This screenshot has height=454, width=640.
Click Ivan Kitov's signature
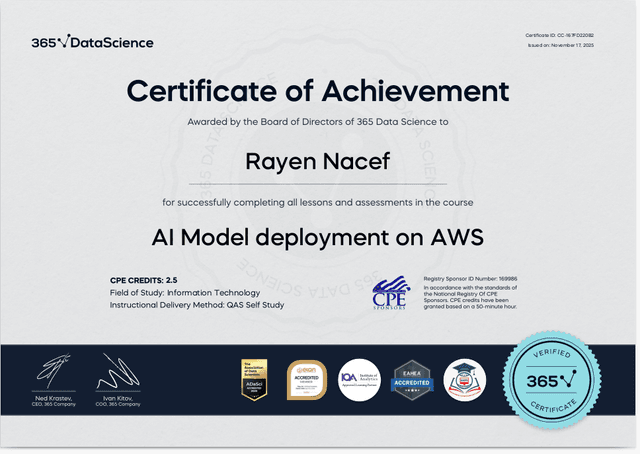click(x=118, y=371)
